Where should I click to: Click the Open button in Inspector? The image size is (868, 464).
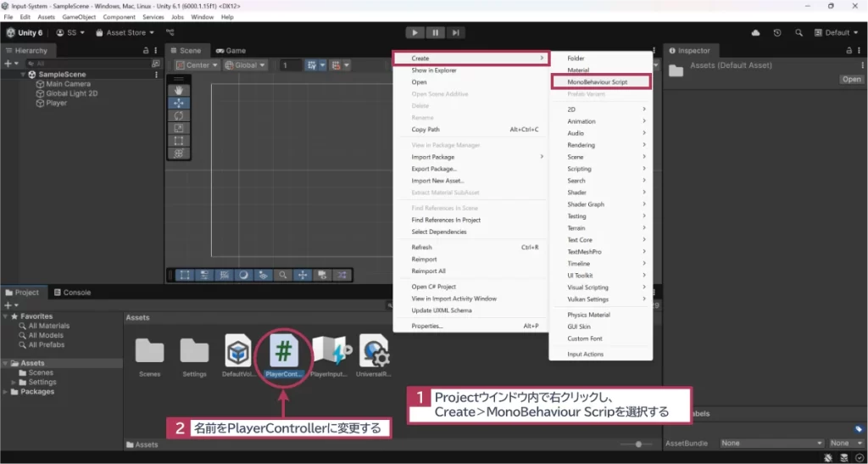[851, 80]
